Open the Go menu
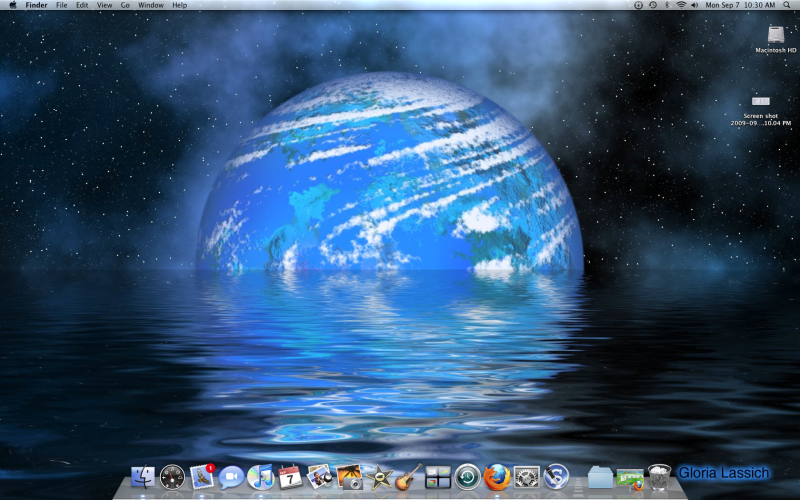The height and width of the screenshot is (500, 800). pyautogui.click(x=126, y=5)
